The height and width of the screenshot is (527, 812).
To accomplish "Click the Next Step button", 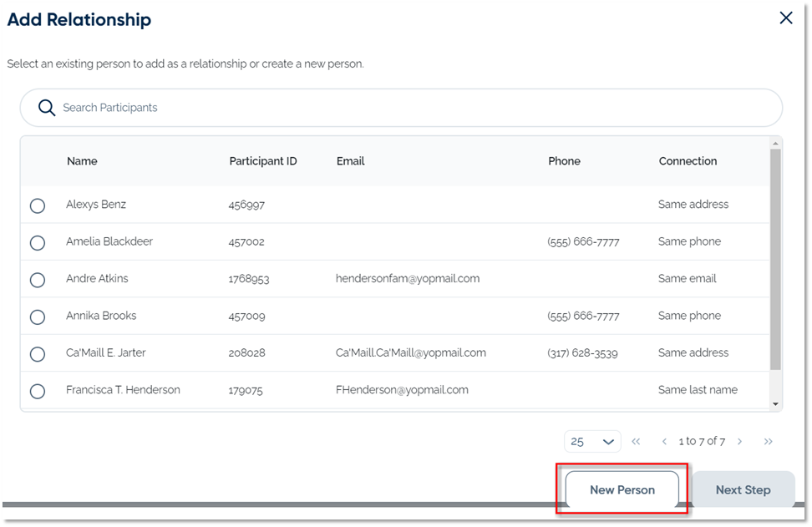I will [x=743, y=490].
